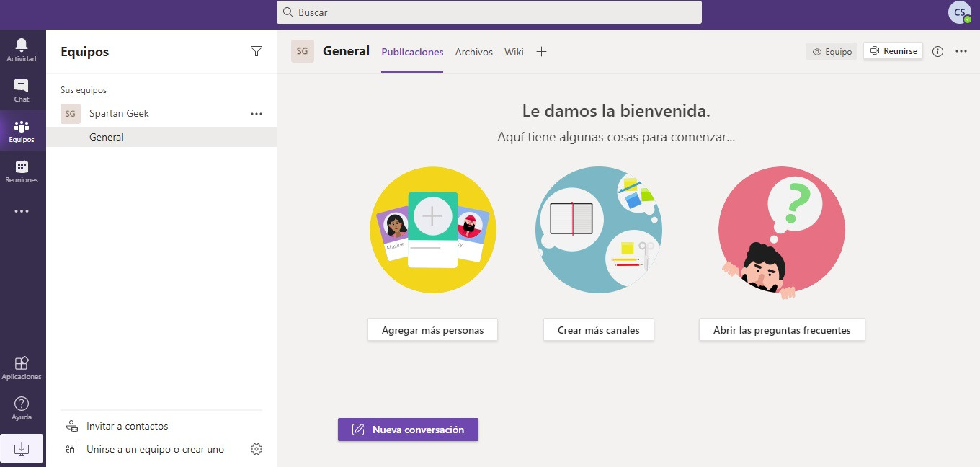Select the Spartan Geek team
The height and width of the screenshot is (467, 980).
point(119,113)
